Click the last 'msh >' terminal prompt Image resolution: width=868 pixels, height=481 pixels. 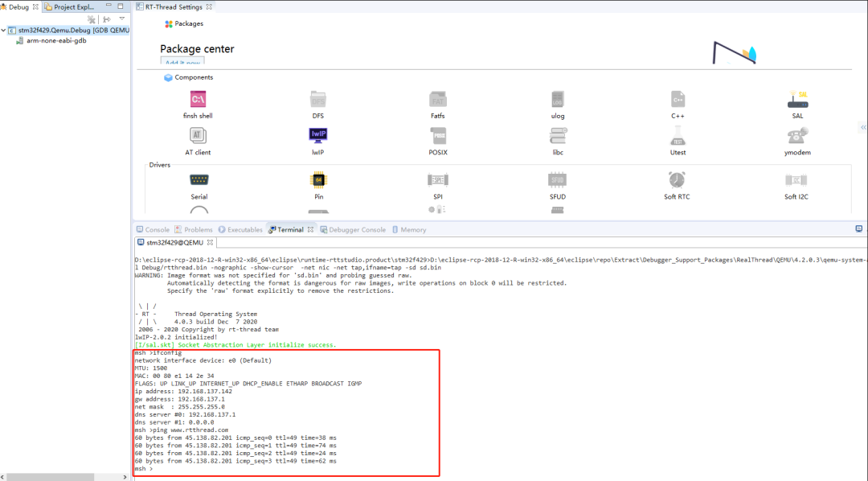[143, 469]
